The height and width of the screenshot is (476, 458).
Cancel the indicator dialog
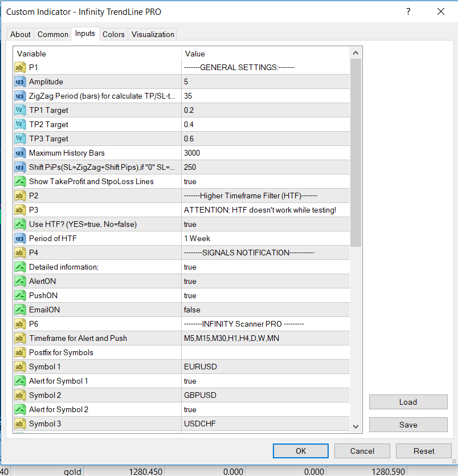point(362,451)
